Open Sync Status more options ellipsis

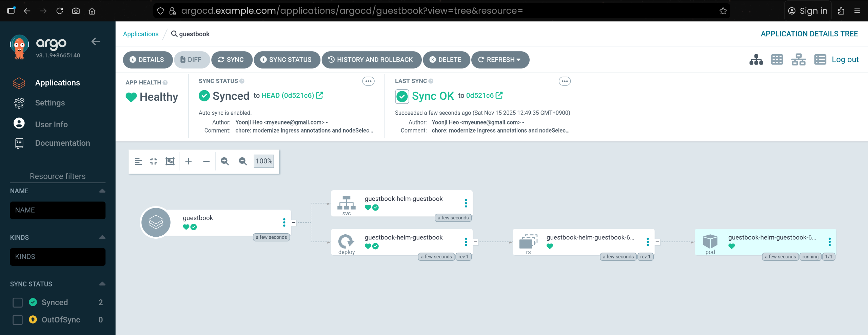[x=369, y=81]
